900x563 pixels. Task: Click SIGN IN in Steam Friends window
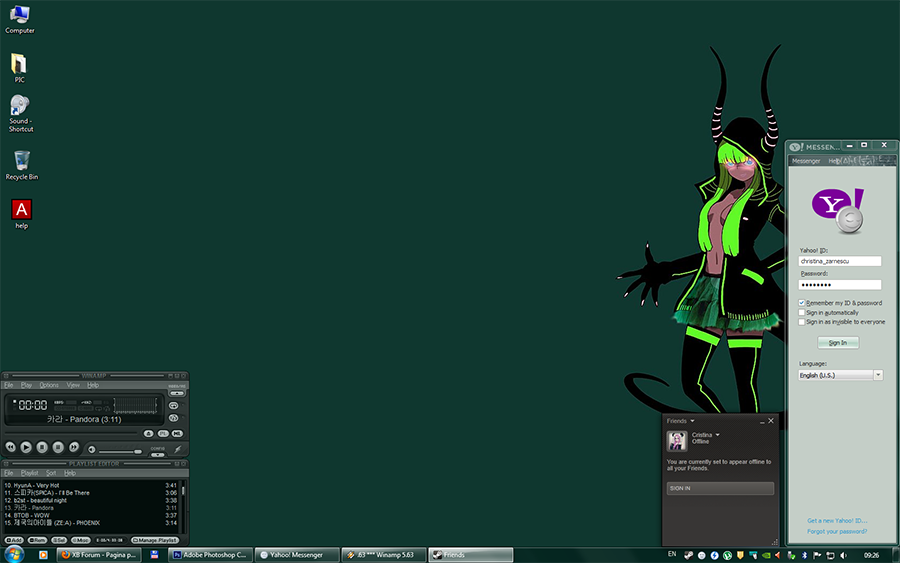pyautogui.click(x=720, y=488)
